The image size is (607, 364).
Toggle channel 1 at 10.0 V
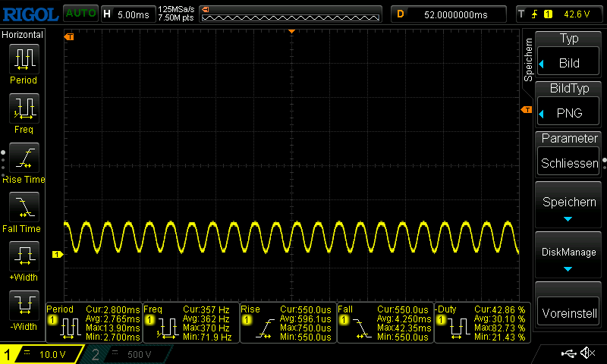point(42,354)
